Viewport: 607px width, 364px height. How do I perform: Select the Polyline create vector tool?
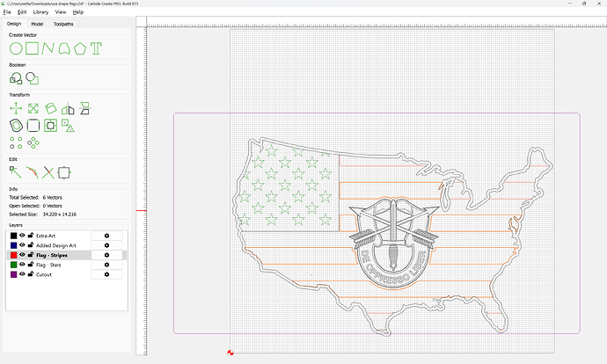pyautogui.click(x=48, y=48)
